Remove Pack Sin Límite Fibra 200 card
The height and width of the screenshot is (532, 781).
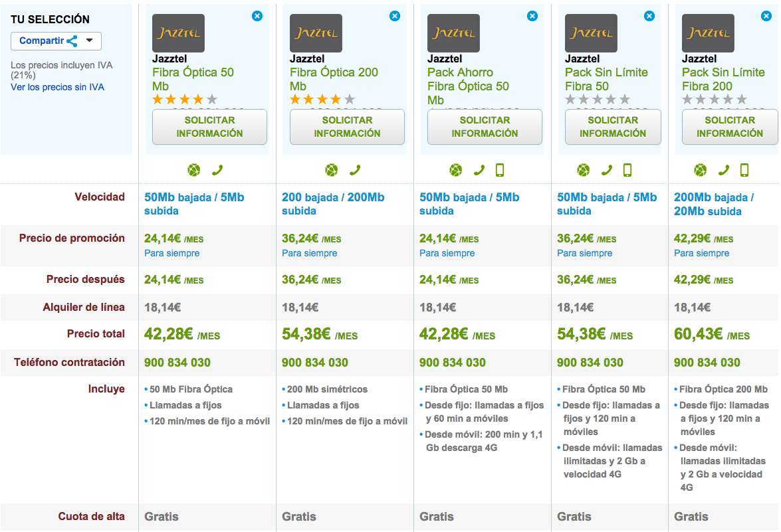766,16
